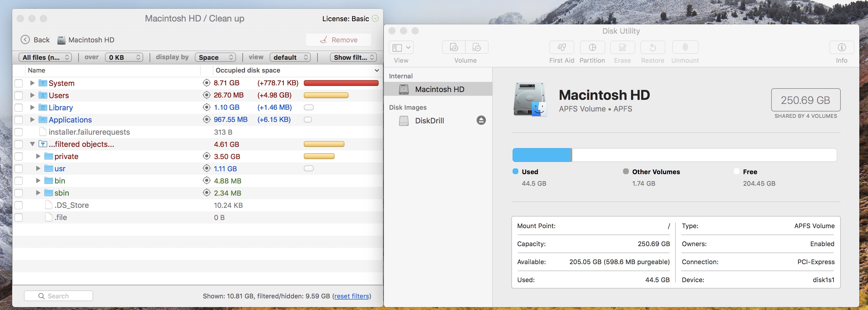Image resolution: width=868 pixels, height=310 pixels.
Task: Expand the usr folder row
Action: (x=38, y=168)
